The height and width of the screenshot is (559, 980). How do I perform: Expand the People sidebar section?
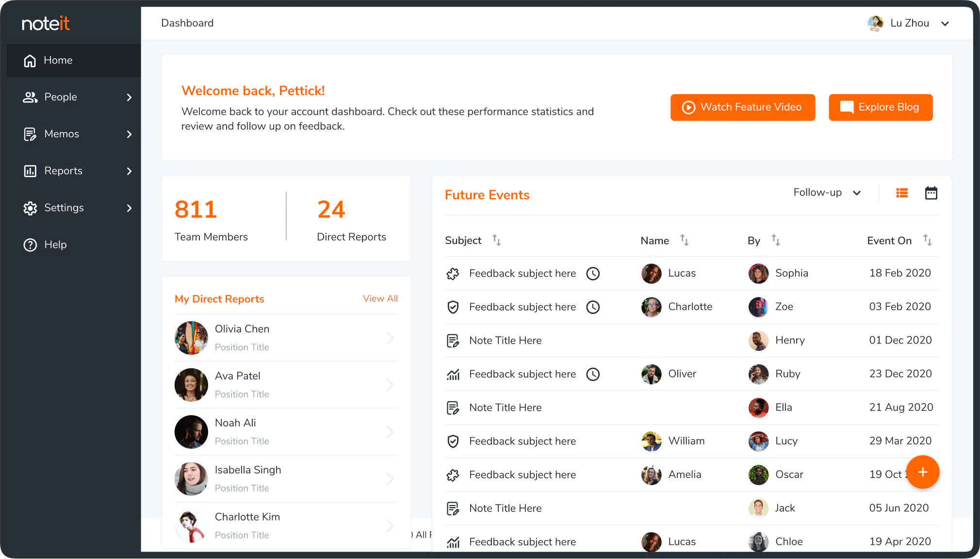tap(129, 97)
